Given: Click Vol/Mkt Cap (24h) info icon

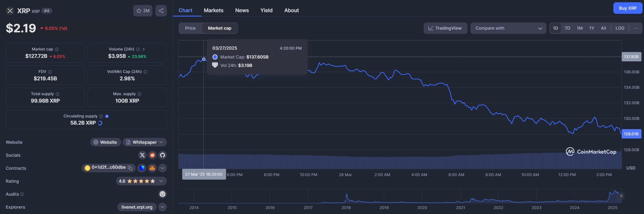Looking at the screenshot, I should (x=145, y=72).
